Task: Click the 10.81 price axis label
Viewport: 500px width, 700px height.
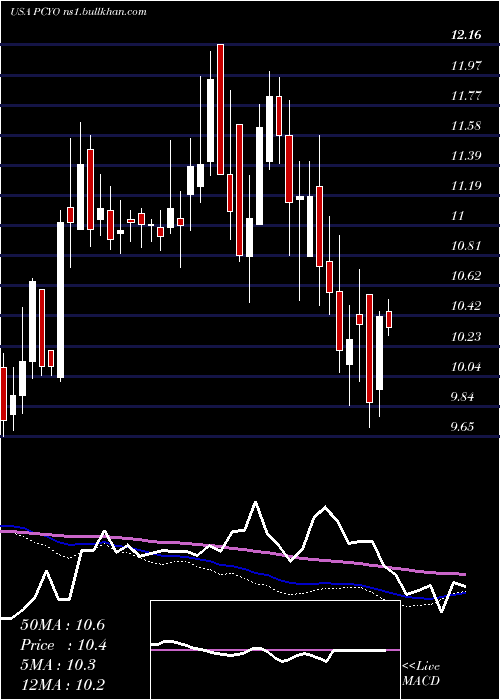Action: [466, 246]
